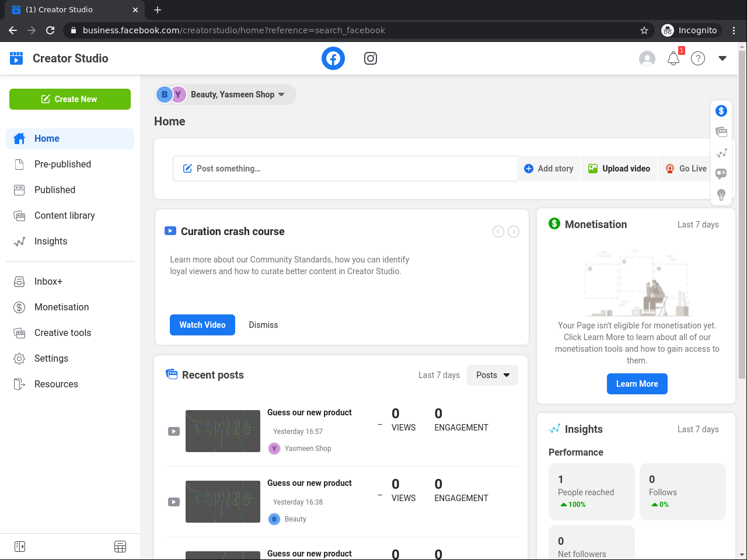Expand the Beauty, Yasmeen Shop page selector

coord(226,94)
